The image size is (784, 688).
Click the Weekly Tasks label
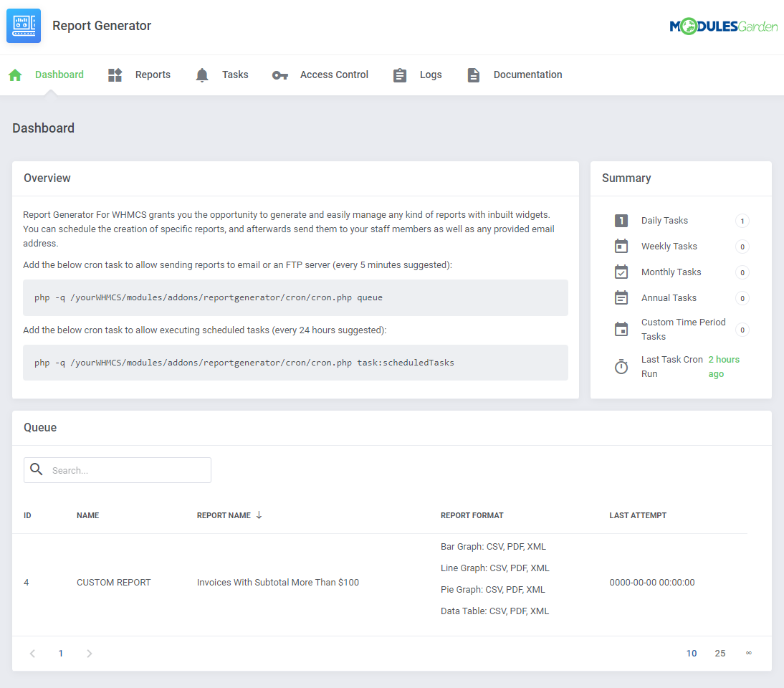click(669, 246)
